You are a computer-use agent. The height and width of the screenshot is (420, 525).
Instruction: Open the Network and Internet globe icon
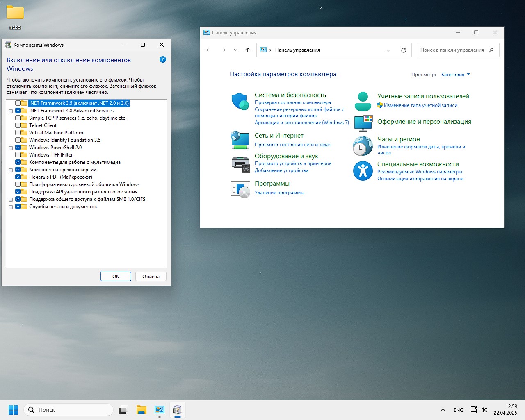(x=240, y=140)
